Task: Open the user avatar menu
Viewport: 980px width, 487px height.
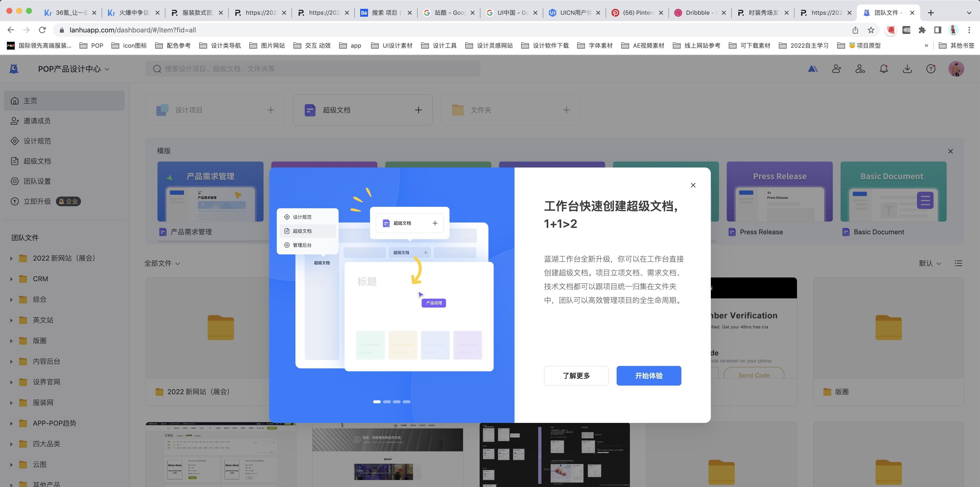Action: 956,69
